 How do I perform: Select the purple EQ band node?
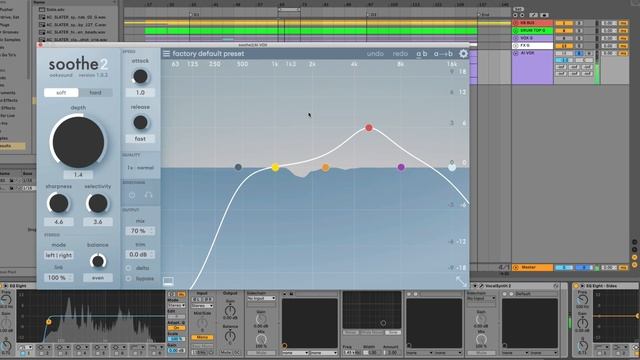tap(401, 167)
